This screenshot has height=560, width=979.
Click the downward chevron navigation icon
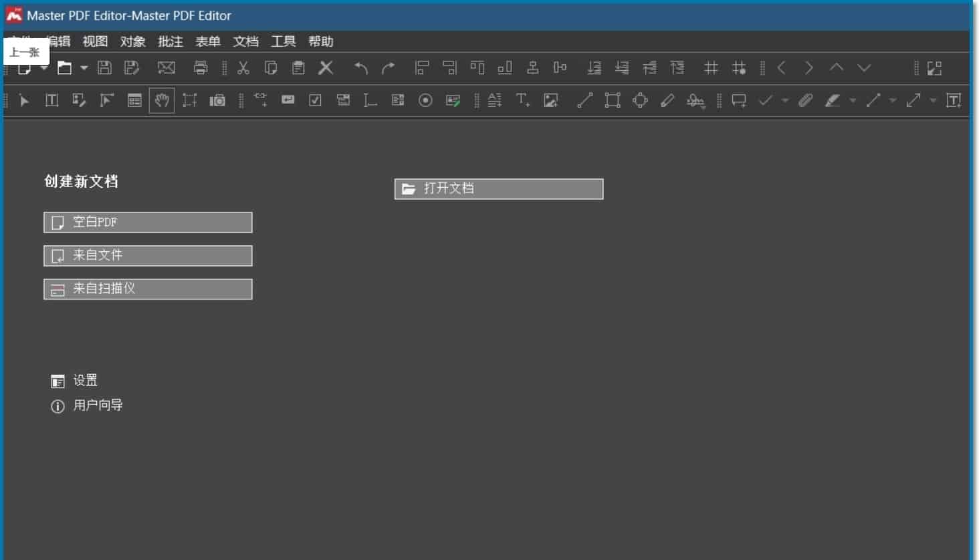[864, 67]
